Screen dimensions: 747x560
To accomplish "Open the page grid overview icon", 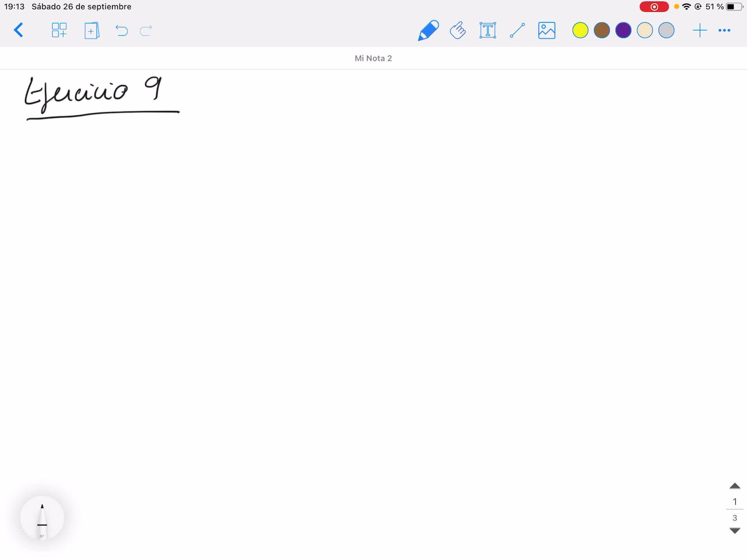I will (59, 30).
